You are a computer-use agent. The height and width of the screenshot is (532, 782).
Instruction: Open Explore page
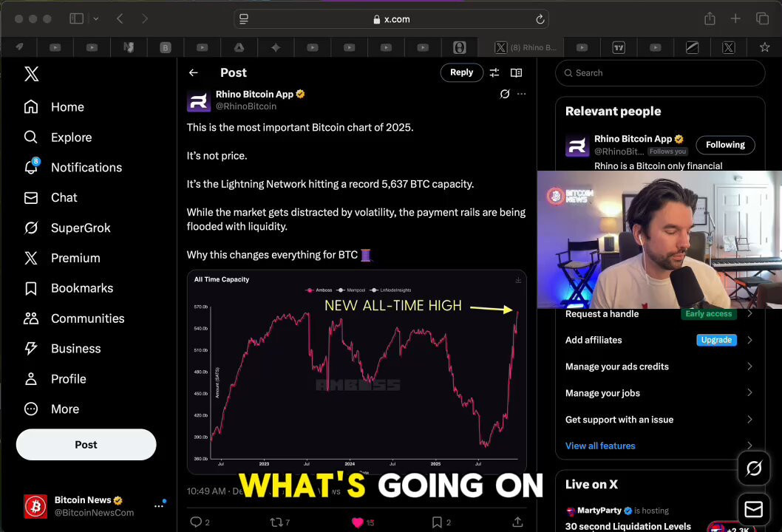[x=58, y=137]
